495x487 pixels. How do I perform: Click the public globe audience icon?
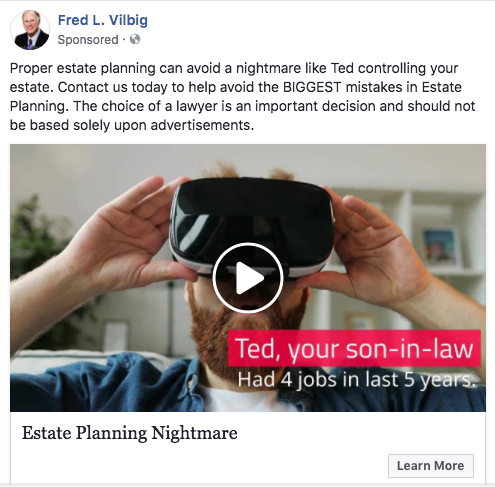click(x=135, y=39)
